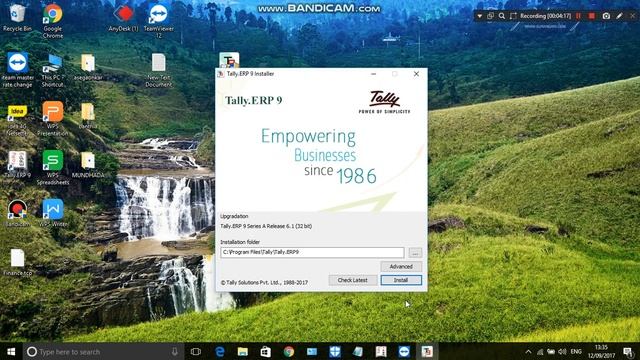The height and width of the screenshot is (360, 640).
Task: Open the Bandicam recording bar dropdown arrow
Action: point(480,16)
